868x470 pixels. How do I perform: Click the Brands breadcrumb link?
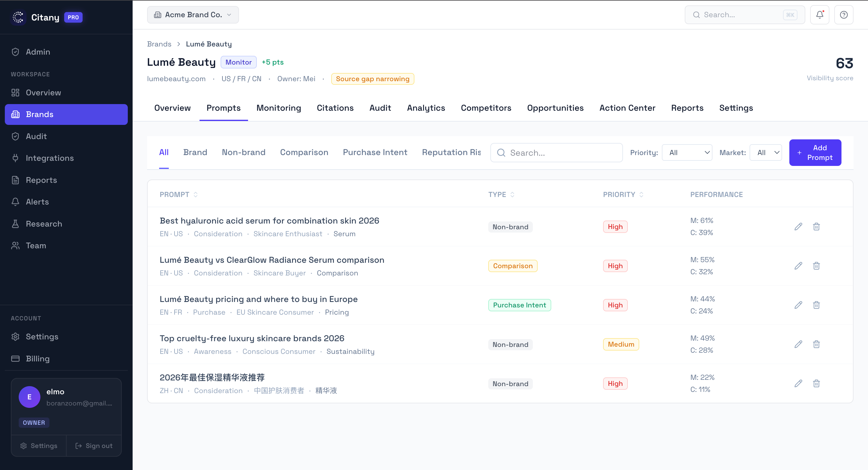[x=159, y=44]
